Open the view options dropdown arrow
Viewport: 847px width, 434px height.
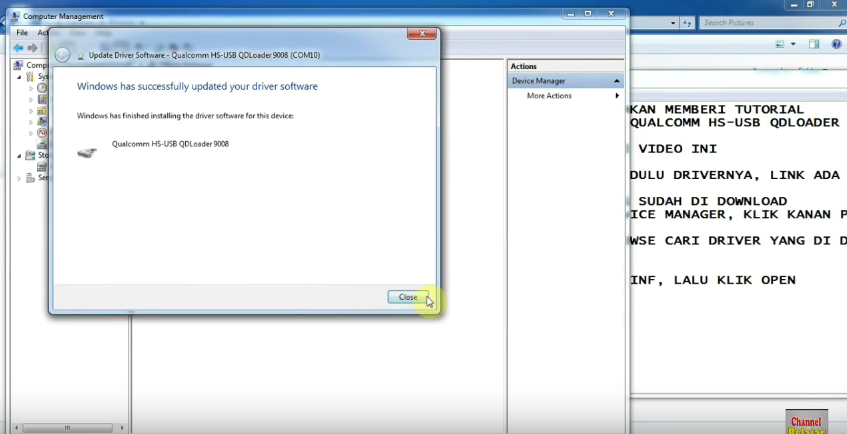tap(793, 44)
